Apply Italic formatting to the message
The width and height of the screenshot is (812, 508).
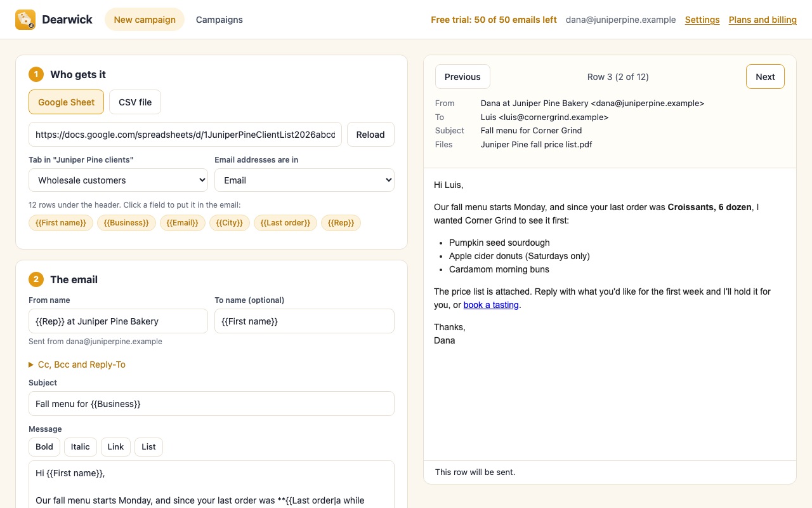(81, 446)
